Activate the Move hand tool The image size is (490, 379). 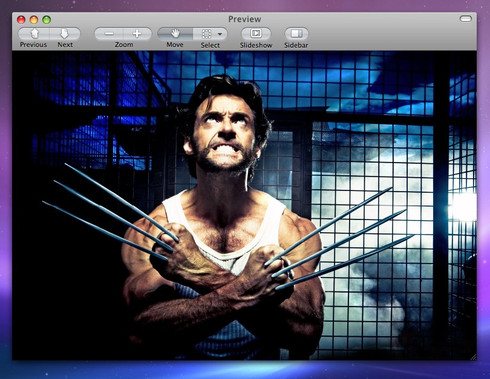[175, 34]
